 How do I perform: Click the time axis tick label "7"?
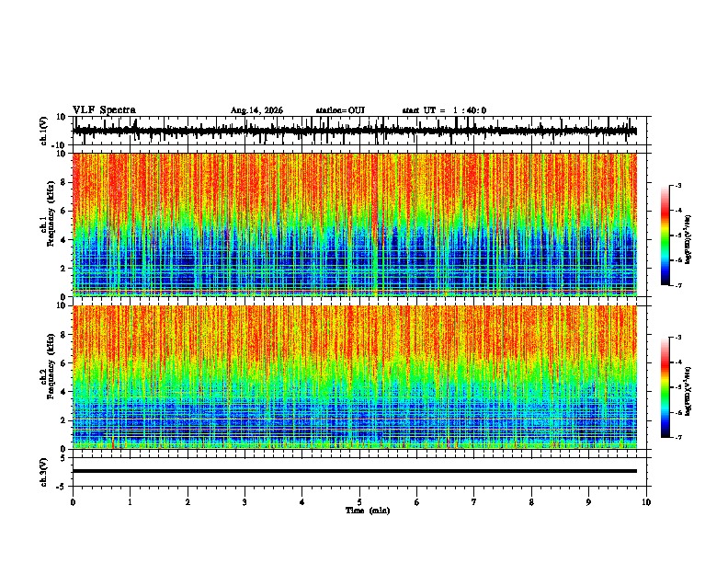tap(474, 502)
